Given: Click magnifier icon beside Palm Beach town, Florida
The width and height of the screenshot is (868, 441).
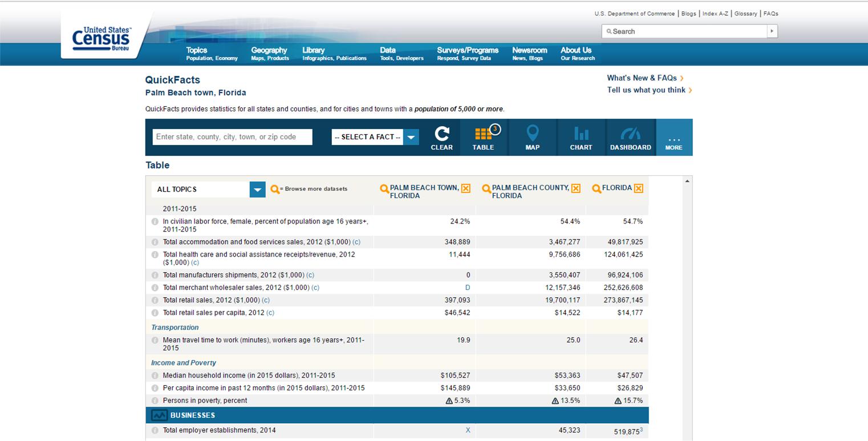Looking at the screenshot, I should [384, 189].
